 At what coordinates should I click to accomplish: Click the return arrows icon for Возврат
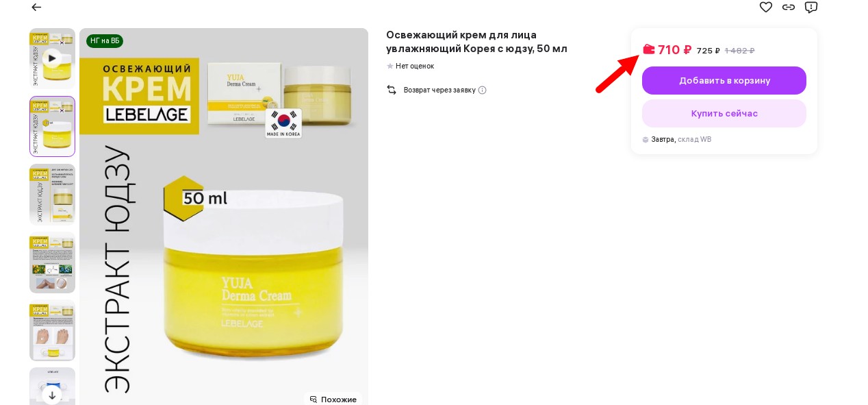[392, 90]
